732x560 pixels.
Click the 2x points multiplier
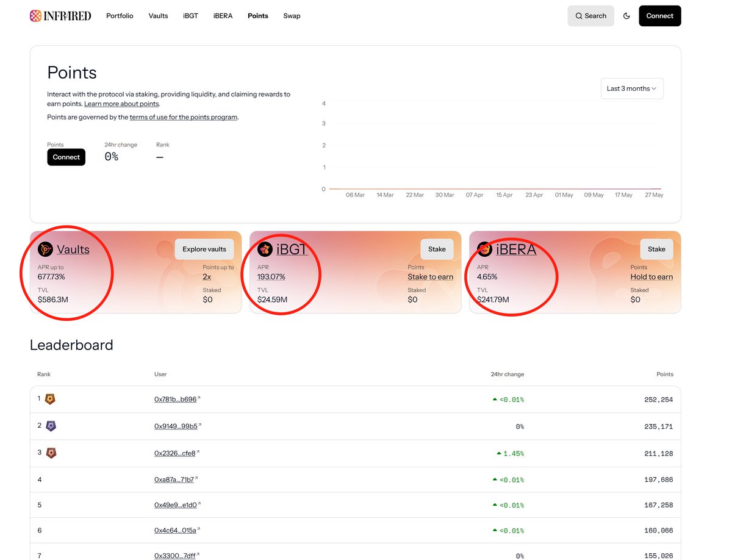coord(207,277)
